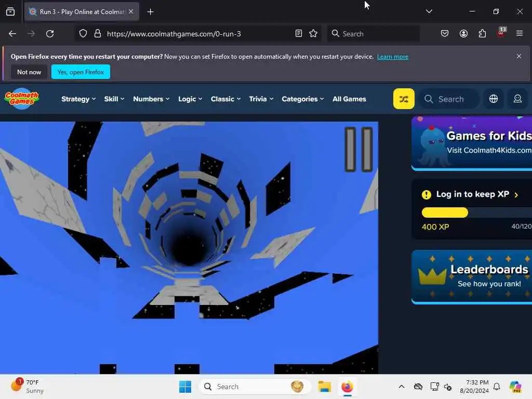This screenshot has height=399, width=532.
Task: Open the display network tray icon
Action: click(434, 387)
